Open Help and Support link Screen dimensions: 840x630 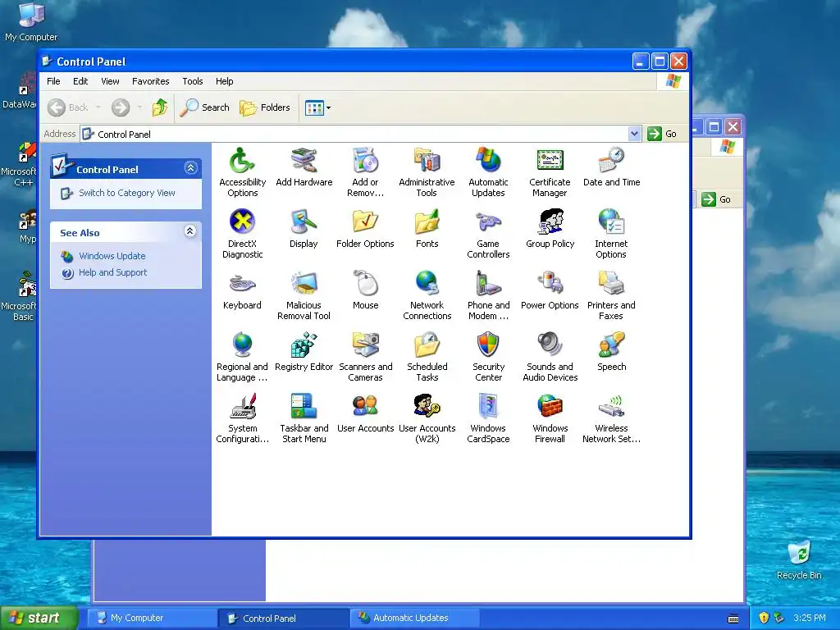click(112, 272)
